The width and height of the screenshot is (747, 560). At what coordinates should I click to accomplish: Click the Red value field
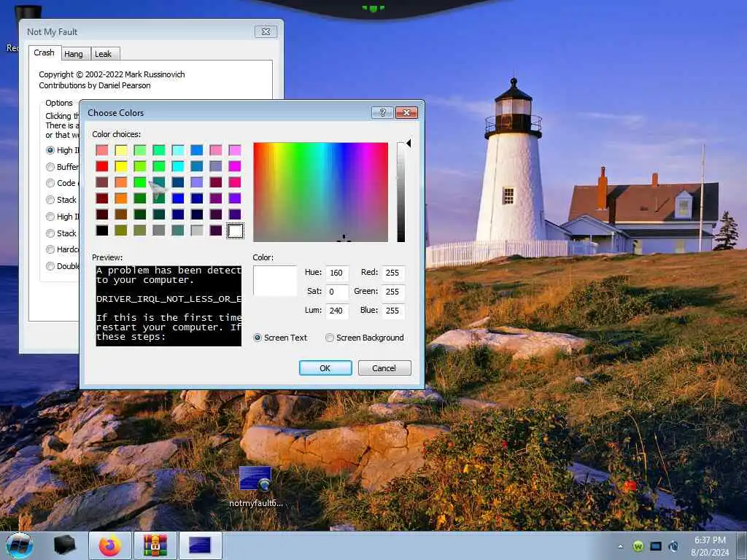click(393, 273)
